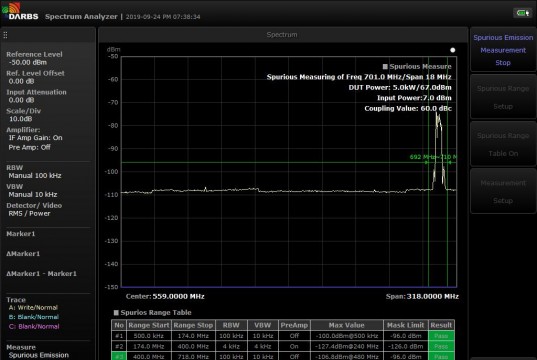Select Trace B: Blank/Normal
Image resolution: width=537 pixels, height=360 pixels.
[34, 317]
